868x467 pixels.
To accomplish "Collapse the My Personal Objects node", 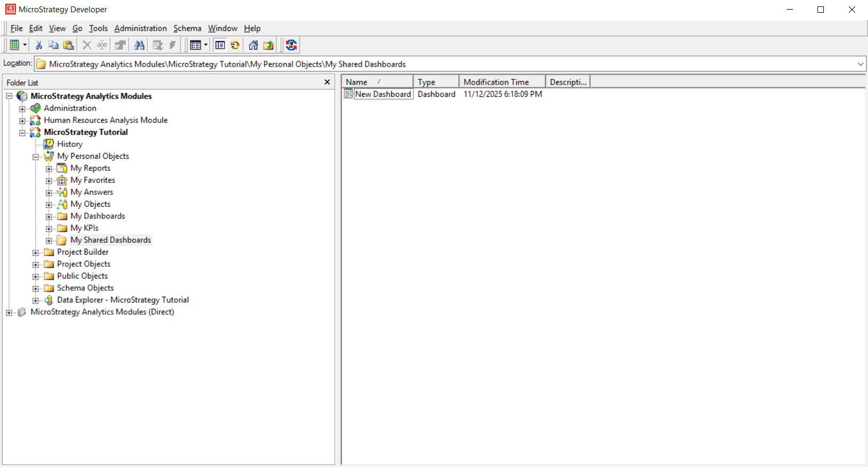I will (36, 157).
